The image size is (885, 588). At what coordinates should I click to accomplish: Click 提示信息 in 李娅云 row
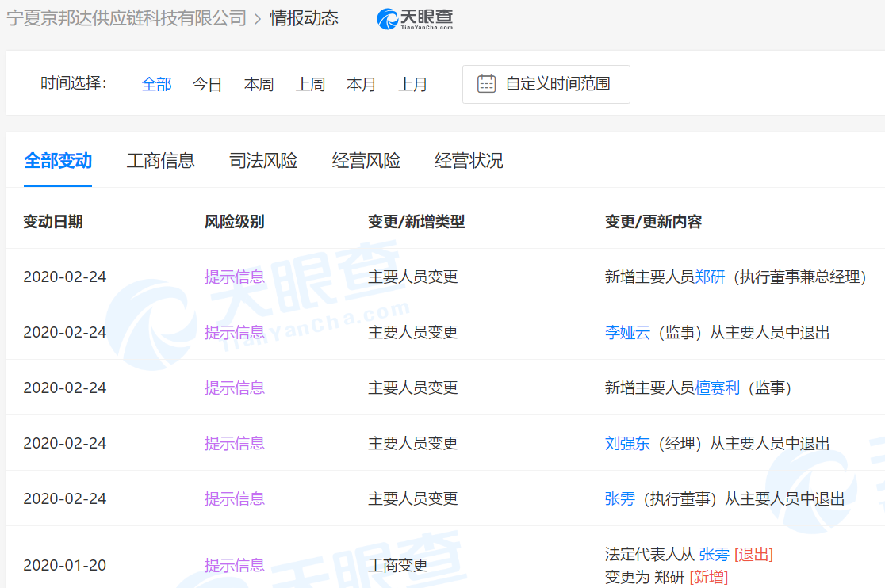click(234, 333)
